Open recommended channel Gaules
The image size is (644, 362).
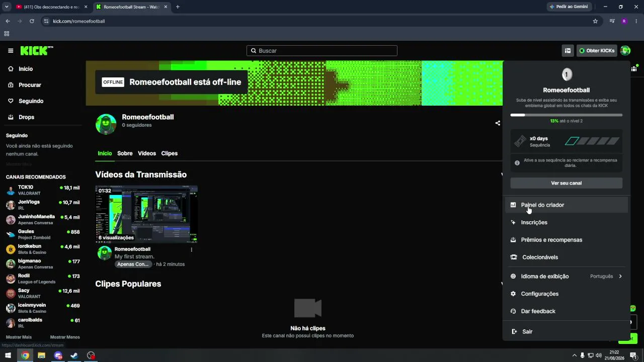click(x=43, y=234)
